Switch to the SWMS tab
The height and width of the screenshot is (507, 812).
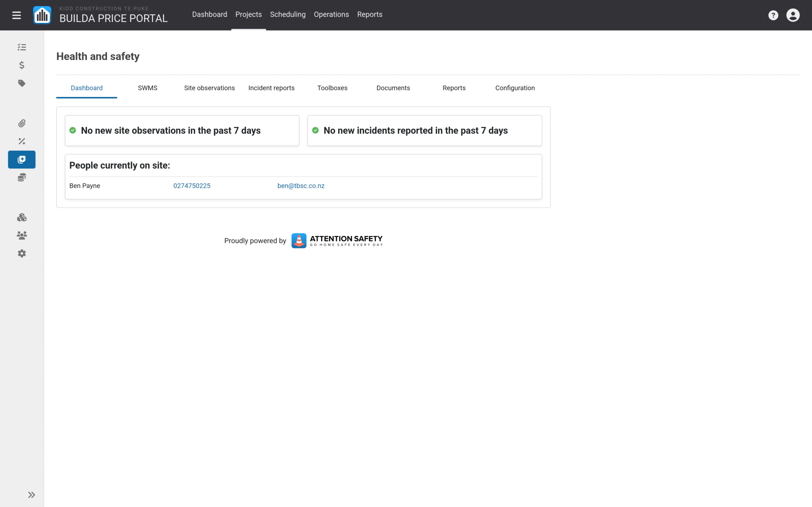[147, 88]
